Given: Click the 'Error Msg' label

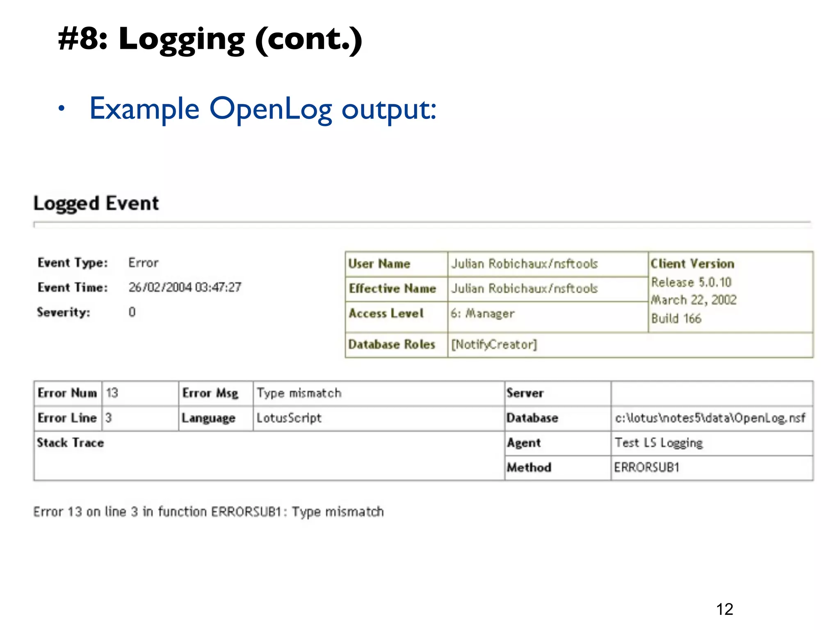Looking at the screenshot, I should click(210, 393).
